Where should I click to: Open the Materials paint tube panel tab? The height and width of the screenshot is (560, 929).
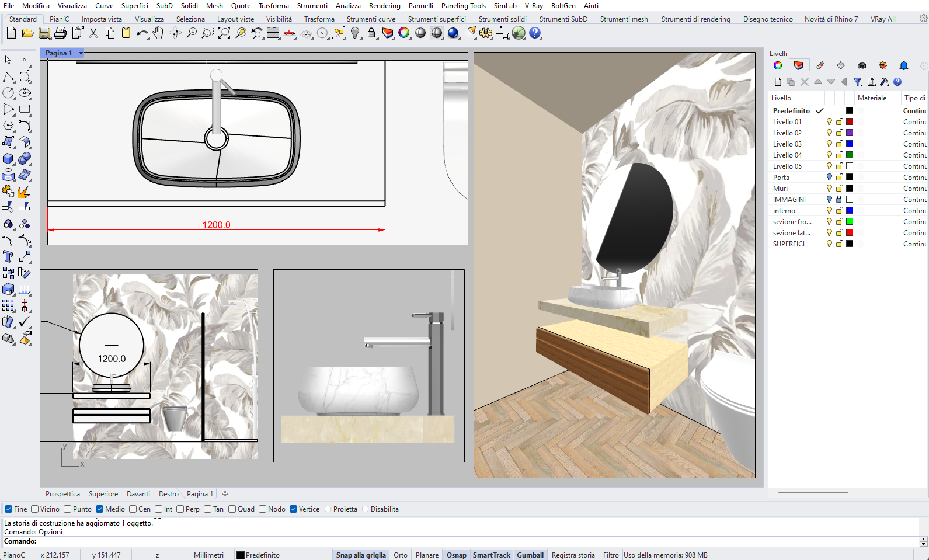coord(820,65)
